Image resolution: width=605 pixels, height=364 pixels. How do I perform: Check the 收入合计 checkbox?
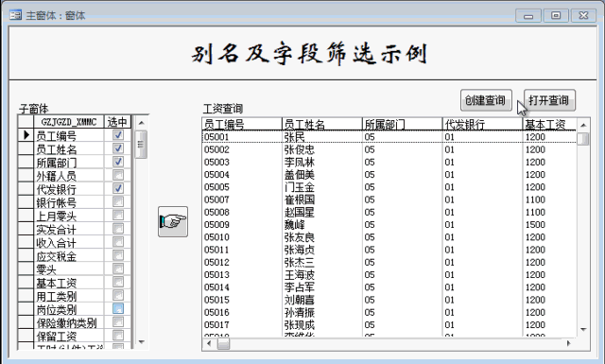(x=118, y=242)
